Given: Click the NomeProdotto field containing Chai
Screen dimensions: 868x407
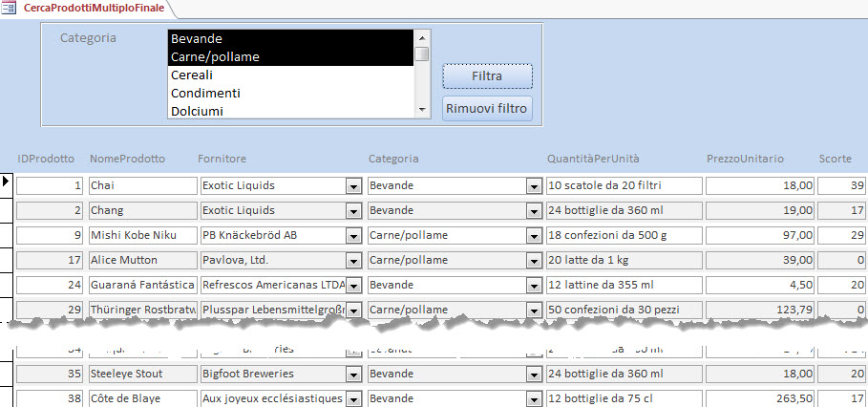Looking at the screenshot, I should click(143, 186).
